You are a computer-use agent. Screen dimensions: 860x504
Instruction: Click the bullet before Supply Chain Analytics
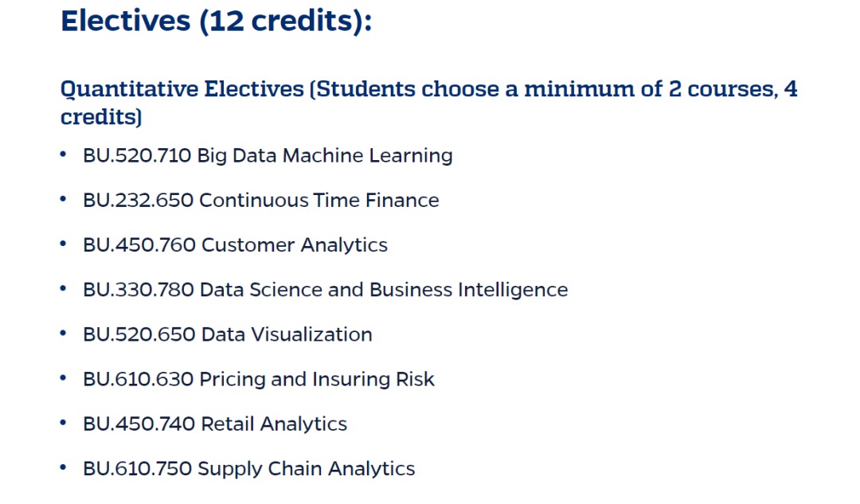tap(63, 468)
